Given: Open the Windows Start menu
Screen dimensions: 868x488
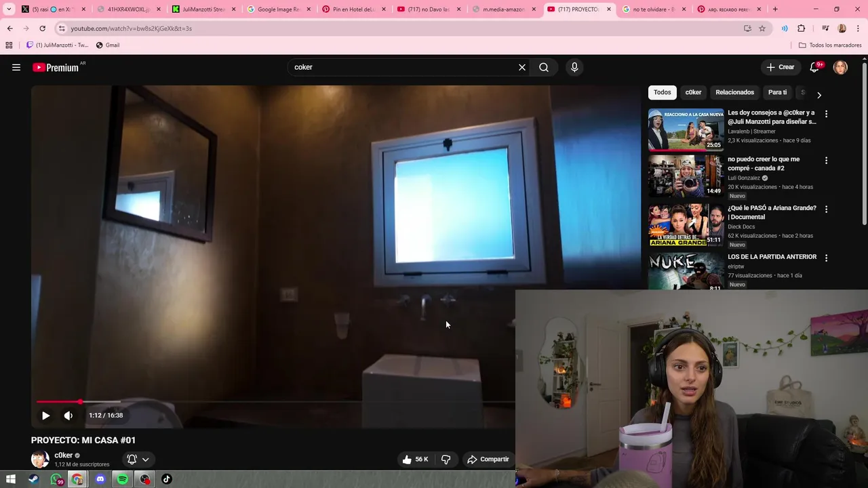Looking at the screenshot, I should (x=11, y=479).
